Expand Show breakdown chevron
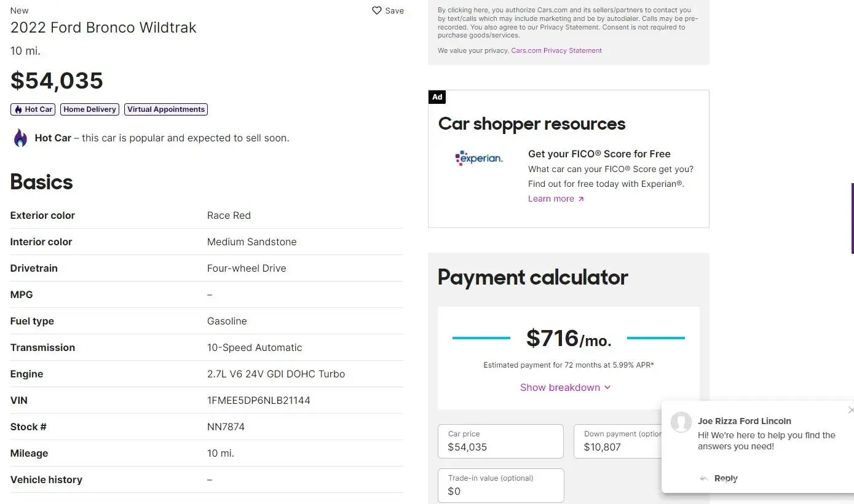Viewport: 854px width, 504px height. (607, 388)
